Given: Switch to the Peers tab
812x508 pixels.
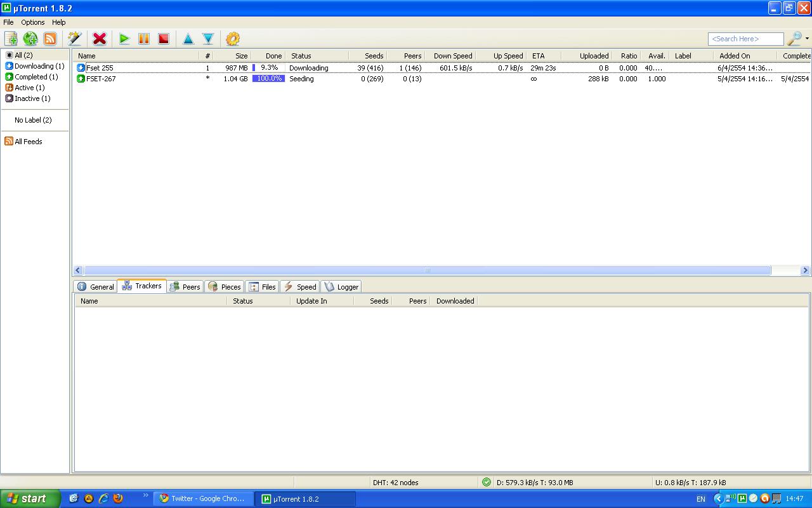Looking at the screenshot, I should (x=185, y=287).
